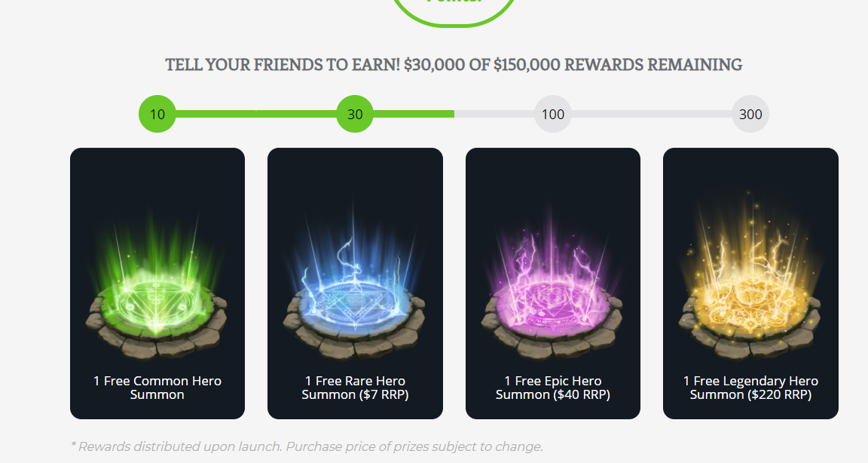The width and height of the screenshot is (868, 463).
Task: Click the Tell Your Friends To Earn heading
Action: coord(454,65)
